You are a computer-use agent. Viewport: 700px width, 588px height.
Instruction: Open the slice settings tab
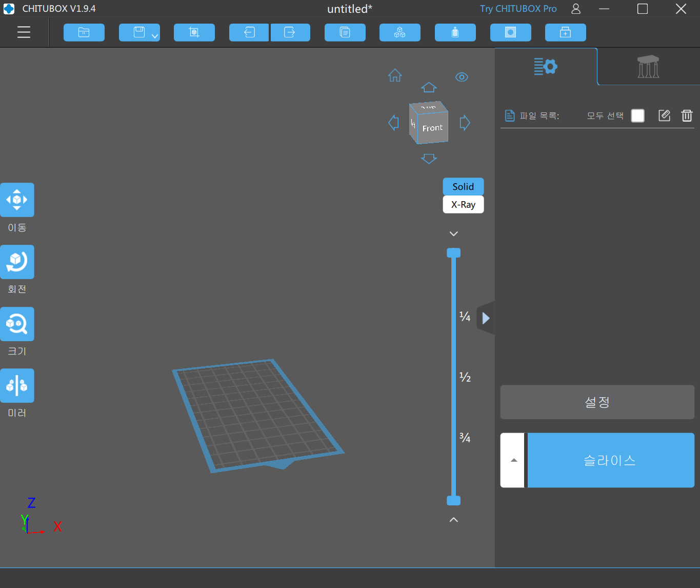coord(546,66)
